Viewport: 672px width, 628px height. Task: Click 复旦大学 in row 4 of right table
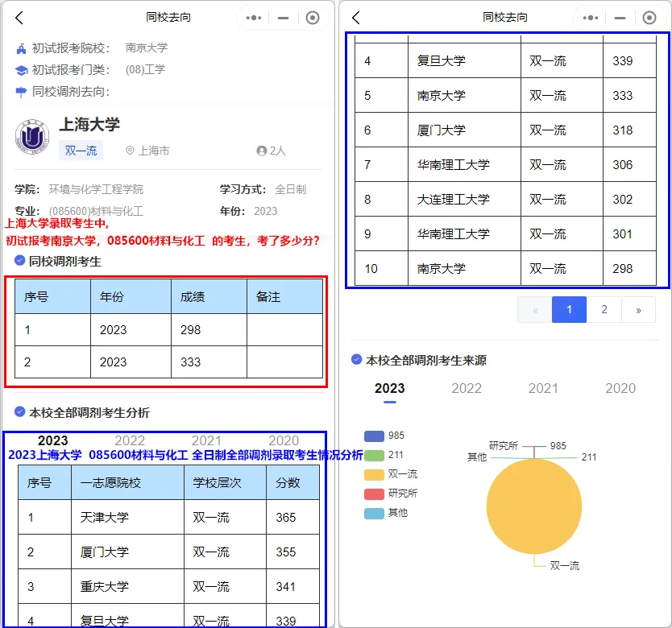[x=442, y=60]
